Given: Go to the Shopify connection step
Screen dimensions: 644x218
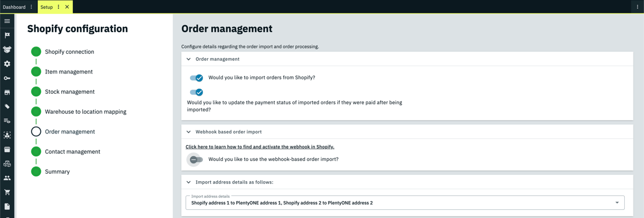Looking at the screenshot, I should click(x=69, y=52).
